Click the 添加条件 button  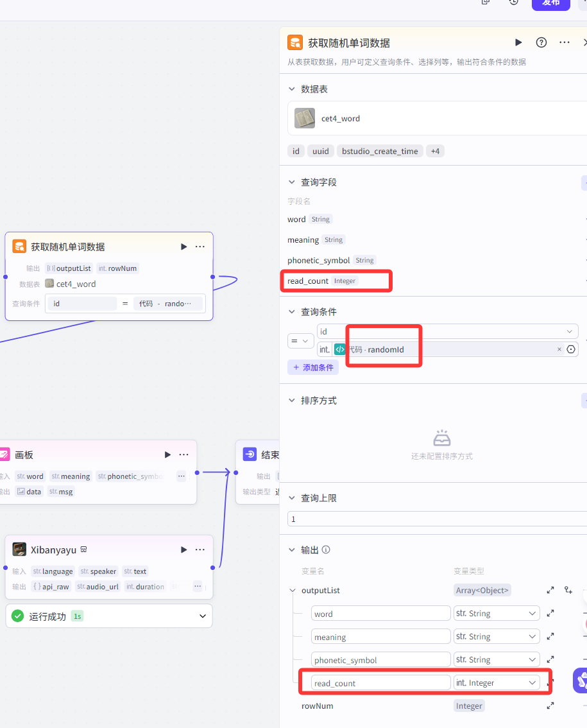(x=313, y=367)
